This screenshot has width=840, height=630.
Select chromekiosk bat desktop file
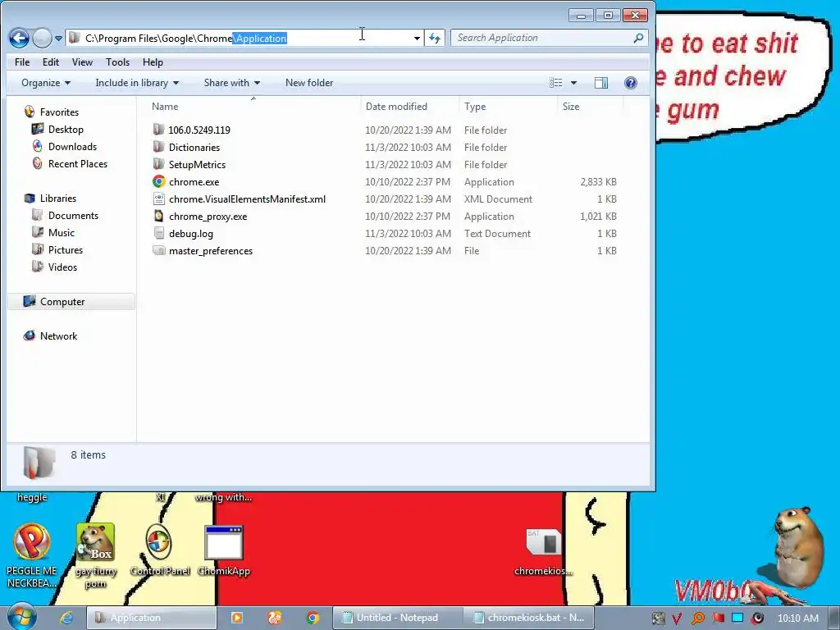pos(543,552)
